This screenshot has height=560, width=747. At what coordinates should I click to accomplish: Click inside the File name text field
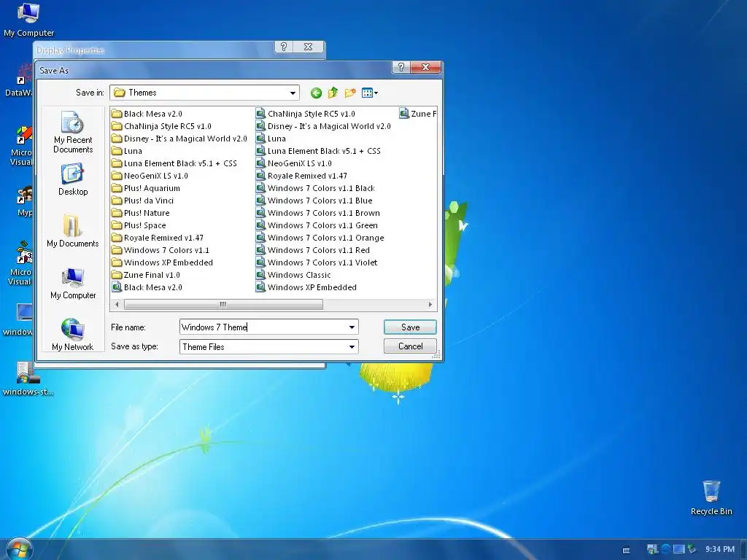click(x=263, y=327)
